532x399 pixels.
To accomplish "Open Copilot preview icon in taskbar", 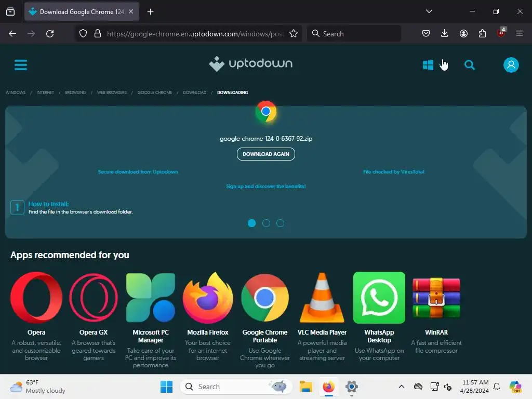I will pos(515,387).
